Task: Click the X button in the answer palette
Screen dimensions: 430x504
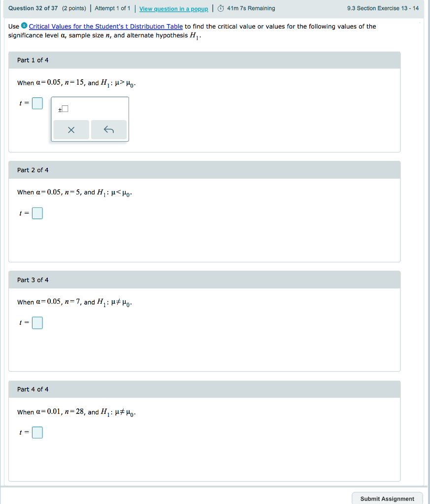Action: point(71,129)
